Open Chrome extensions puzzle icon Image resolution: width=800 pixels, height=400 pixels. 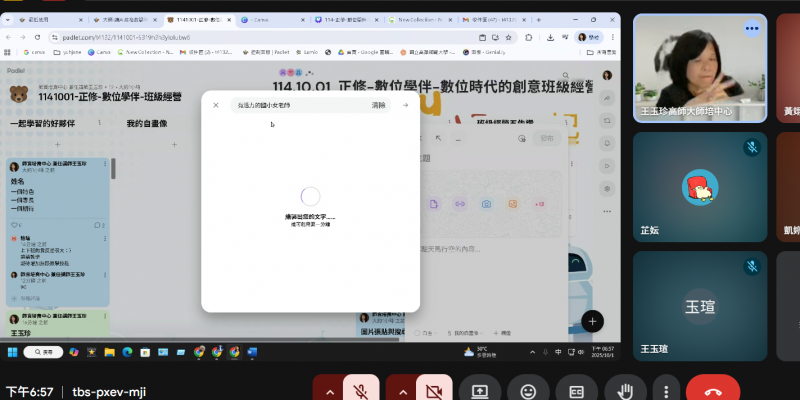click(529, 37)
